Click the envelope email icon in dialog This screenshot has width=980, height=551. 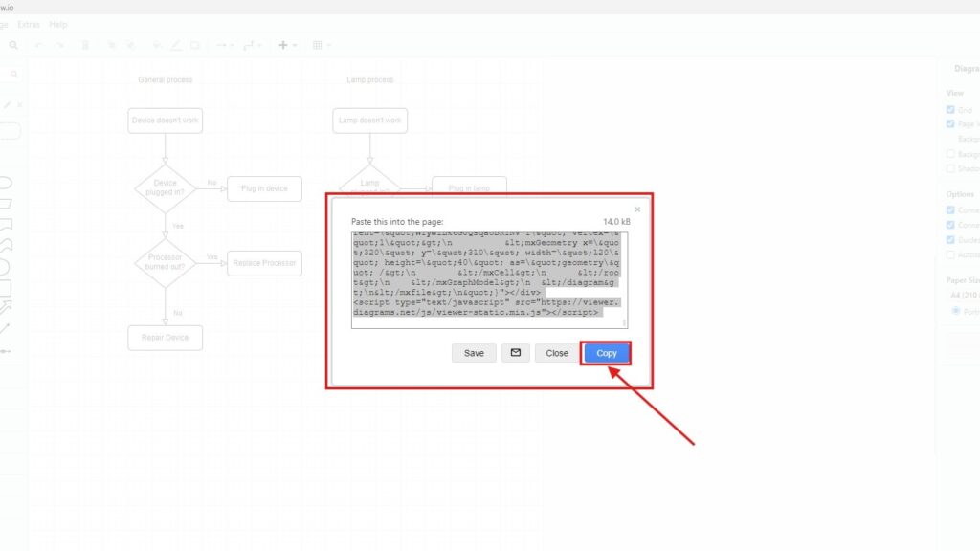click(516, 353)
